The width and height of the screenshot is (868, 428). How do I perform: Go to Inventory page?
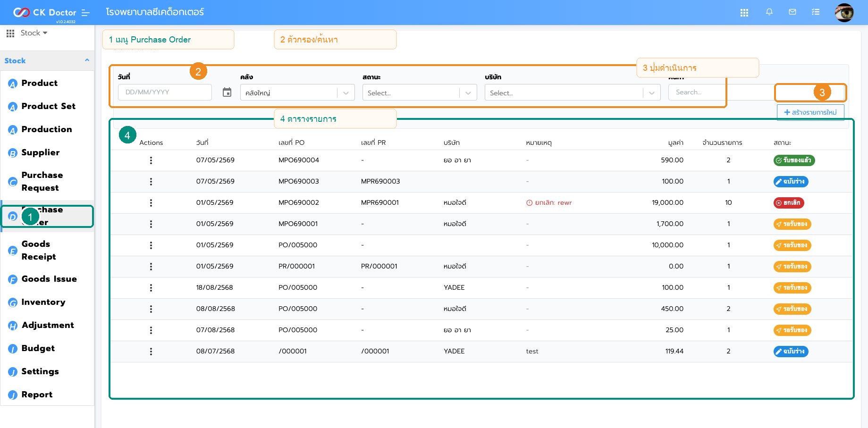[x=43, y=302]
